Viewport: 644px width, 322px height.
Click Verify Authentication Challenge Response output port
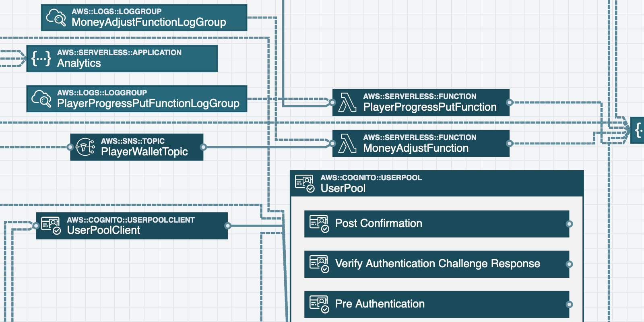[569, 264]
